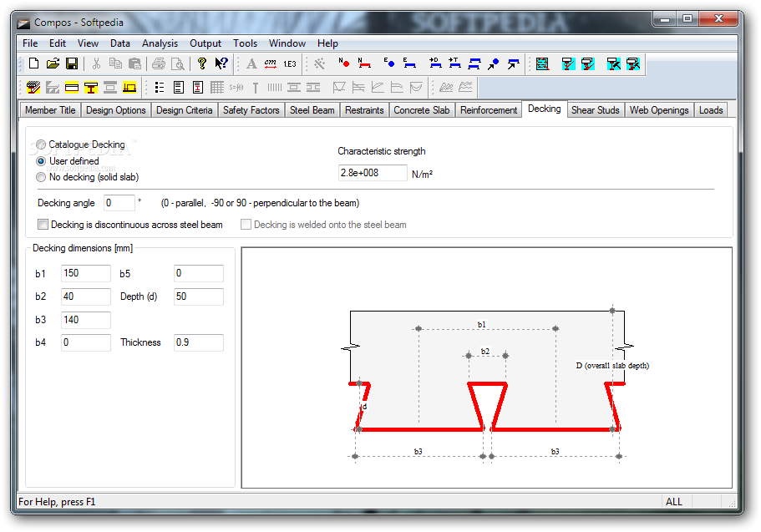Click the Depth (d) input field
Viewport: 761px width, 532px height.
199,296
